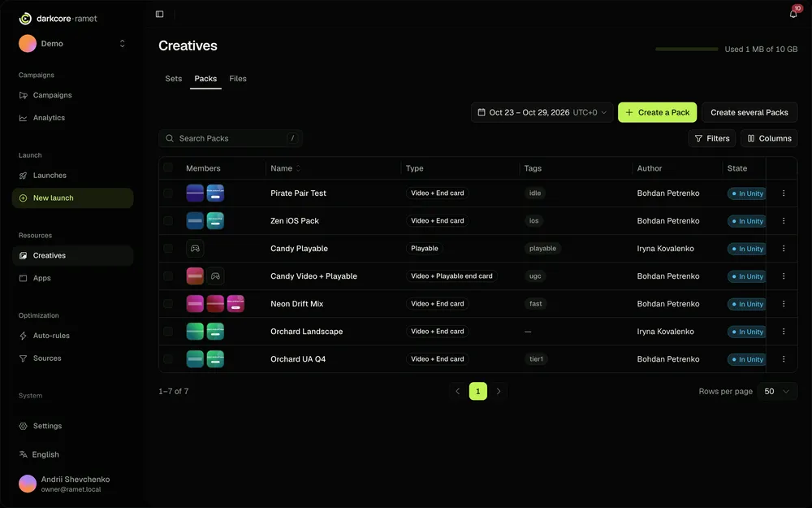Click the Andrii Shevchenko user avatar
The image size is (812, 508).
tap(28, 484)
